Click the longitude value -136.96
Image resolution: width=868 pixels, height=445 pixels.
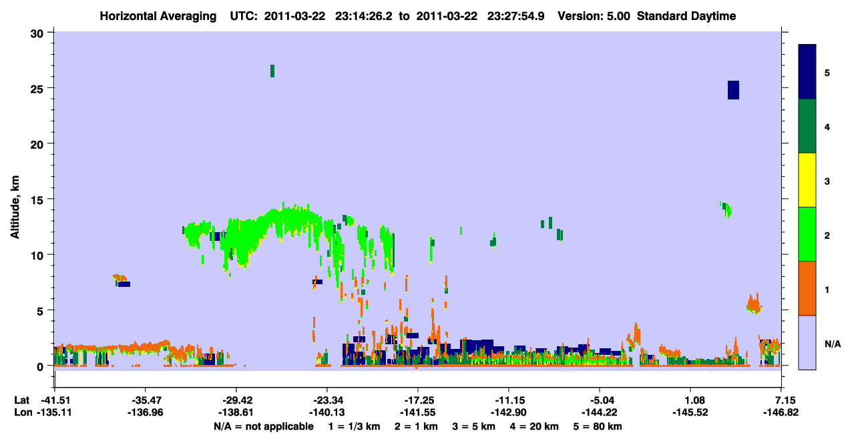146,412
